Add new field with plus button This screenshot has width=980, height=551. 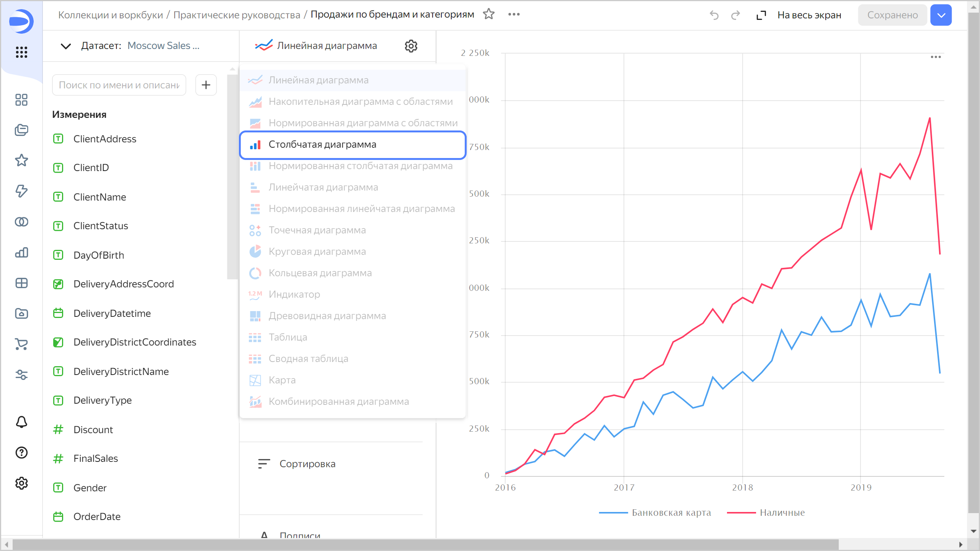click(x=206, y=85)
